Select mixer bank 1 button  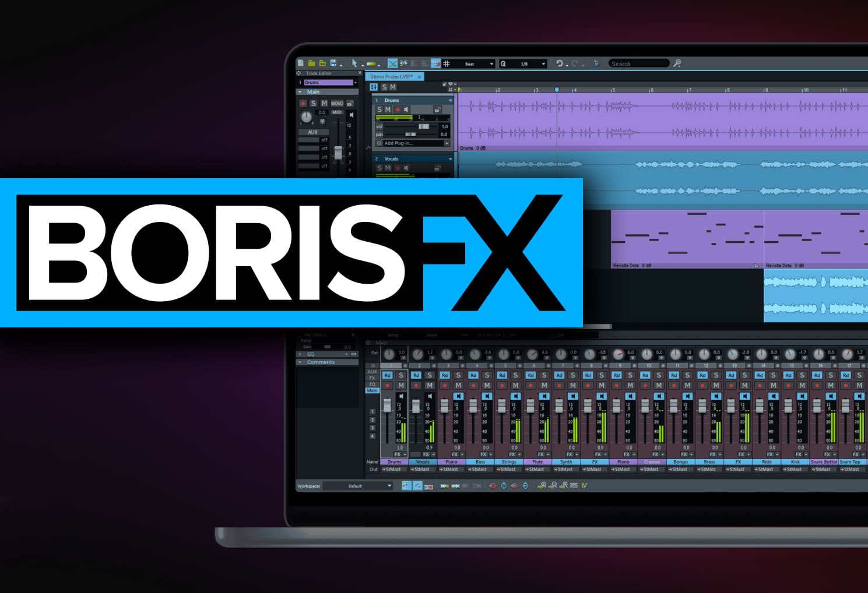pyautogui.click(x=372, y=411)
